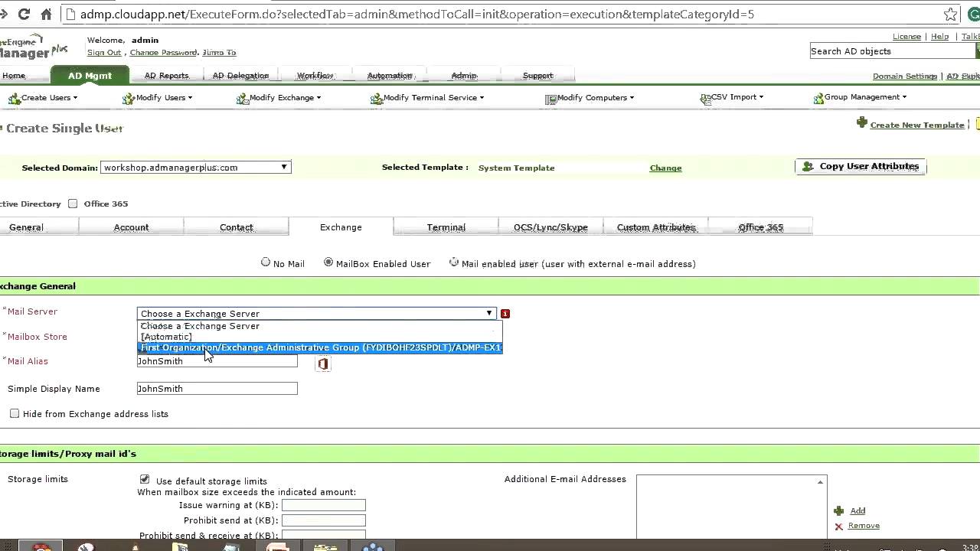This screenshot has width=980, height=551.
Task: Uncheck Use default storage limits
Action: (145, 480)
